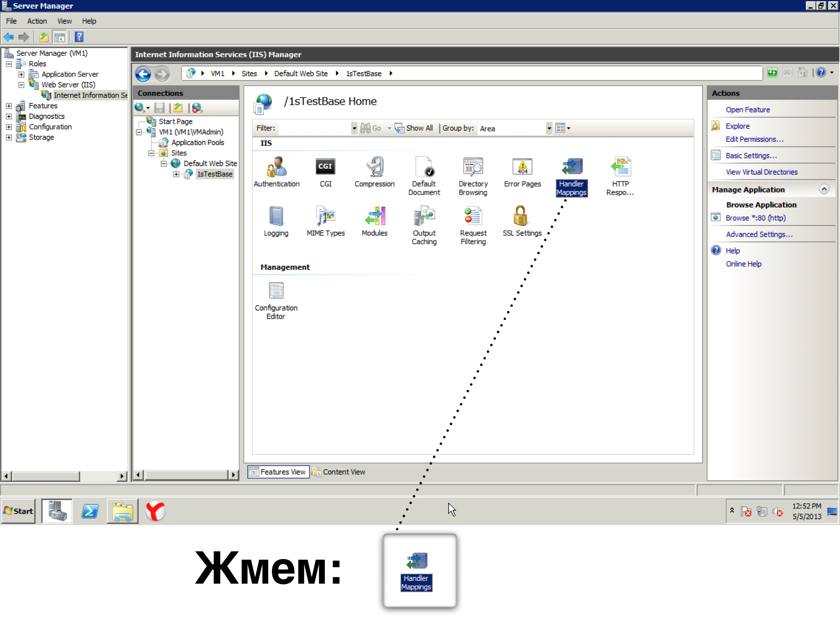Open the Group by Area dropdown
This screenshot has height=630, width=840.
pos(549,128)
